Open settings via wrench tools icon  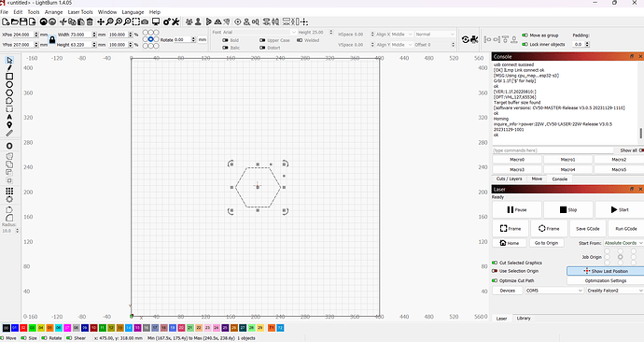point(175,21)
